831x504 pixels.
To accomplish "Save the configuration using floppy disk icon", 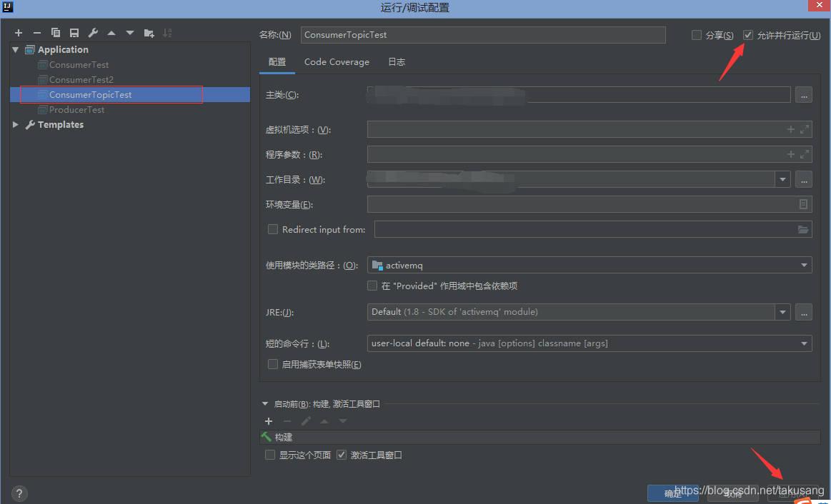I will (74, 32).
